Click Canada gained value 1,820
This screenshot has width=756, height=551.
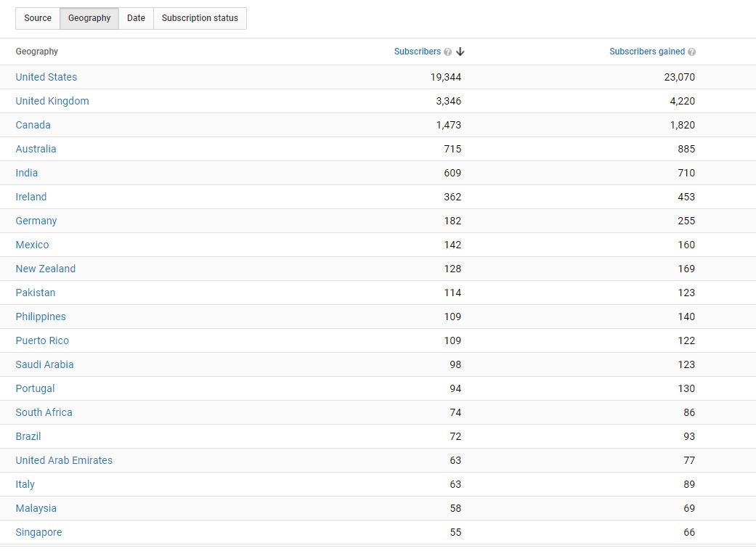[x=682, y=125]
